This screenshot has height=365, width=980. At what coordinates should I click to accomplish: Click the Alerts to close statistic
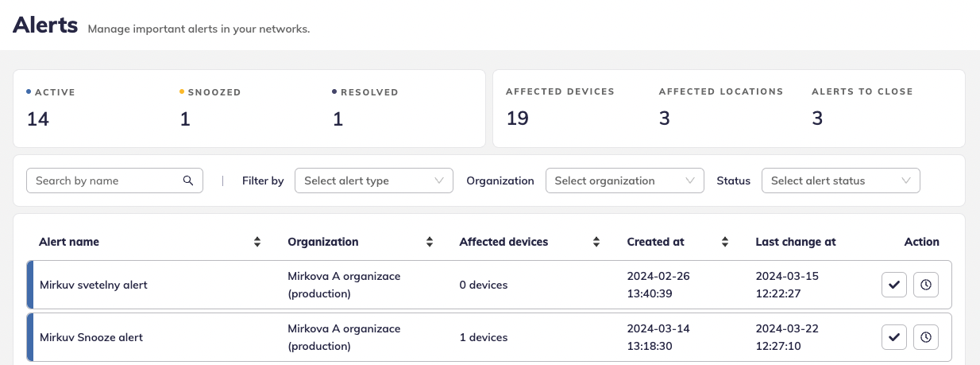pos(817,118)
